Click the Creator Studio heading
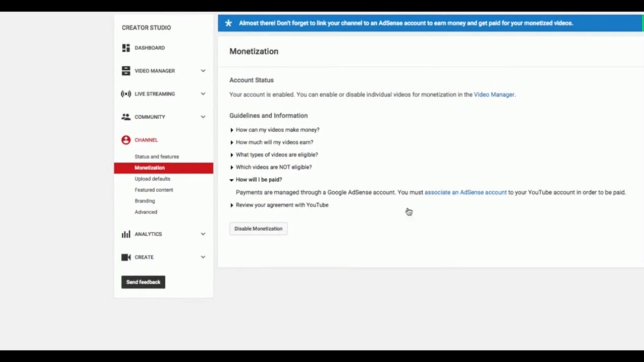 (x=146, y=28)
